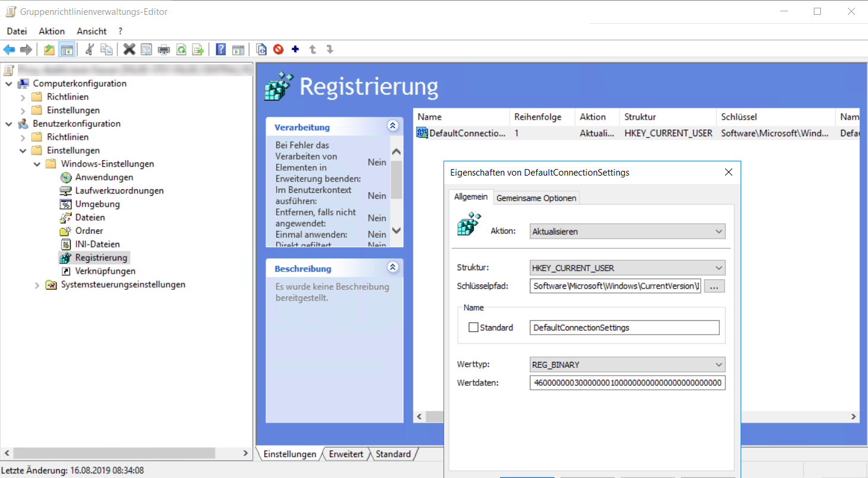
Task: Click the red disable item icon
Action: [278, 49]
